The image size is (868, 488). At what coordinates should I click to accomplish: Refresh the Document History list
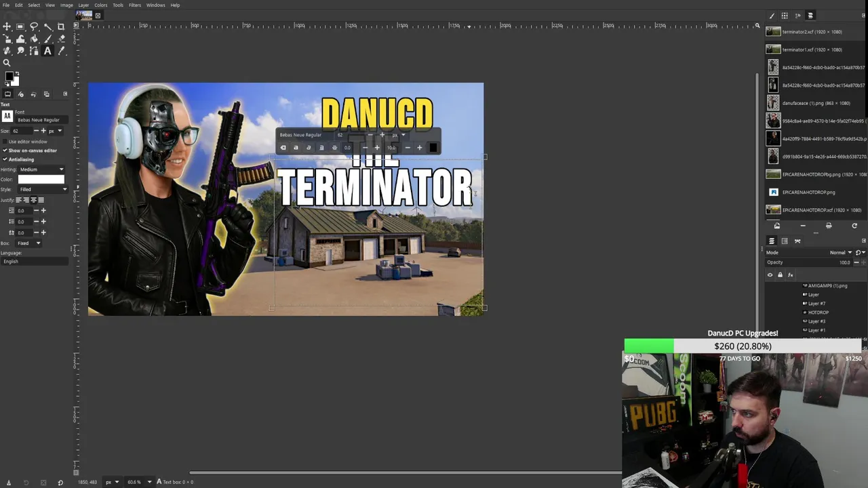click(854, 226)
